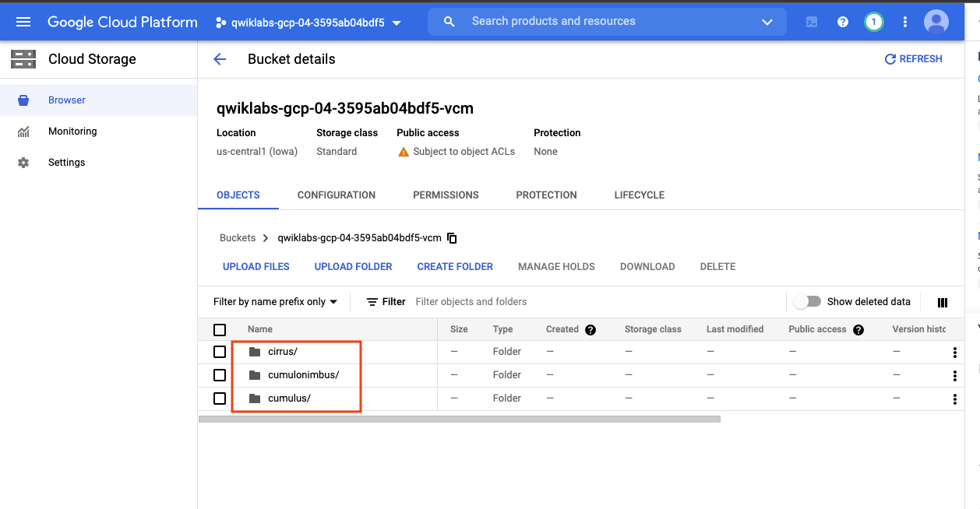Click the public access warning triangle icon

pos(404,152)
